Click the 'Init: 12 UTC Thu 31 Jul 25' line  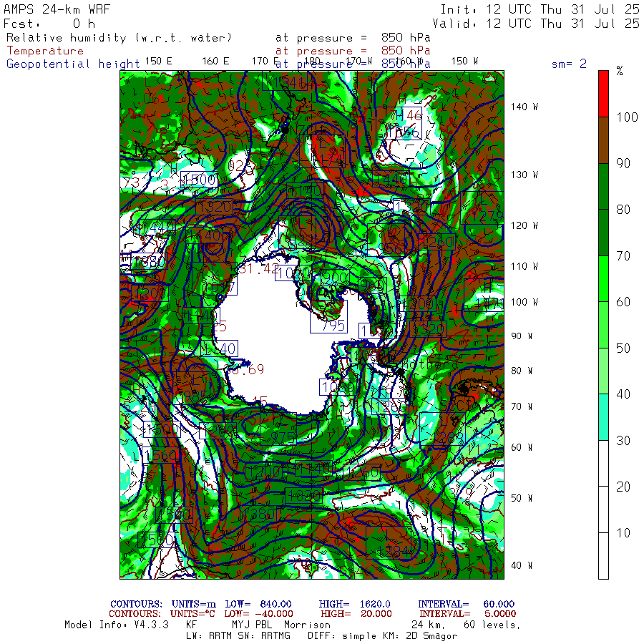[x=540, y=9]
